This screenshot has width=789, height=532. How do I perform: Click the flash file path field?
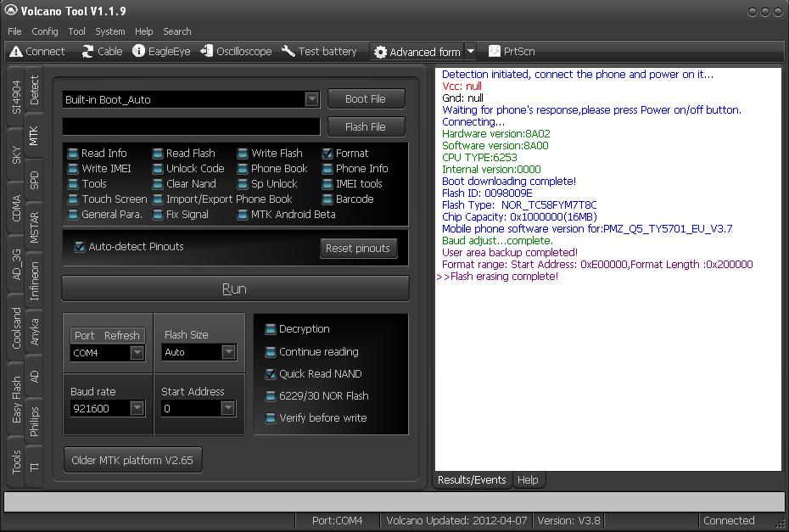(x=191, y=126)
